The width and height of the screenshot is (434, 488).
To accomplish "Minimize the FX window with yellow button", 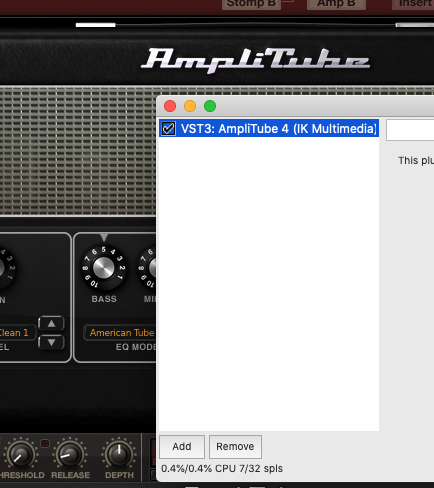I will coord(190,106).
